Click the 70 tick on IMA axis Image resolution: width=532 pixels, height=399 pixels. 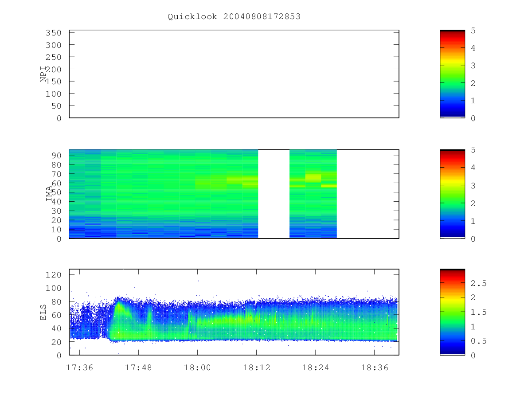(56, 174)
